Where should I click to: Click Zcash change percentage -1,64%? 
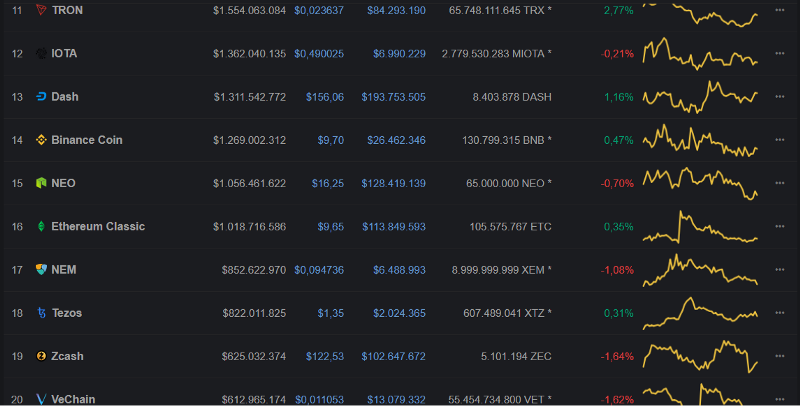click(617, 356)
